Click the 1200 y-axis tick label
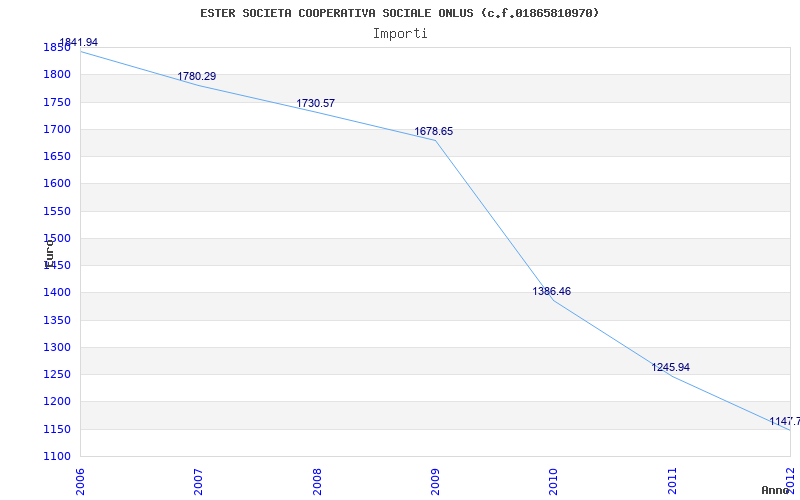Screen dimensions: 800x500 pyautogui.click(x=57, y=402)
